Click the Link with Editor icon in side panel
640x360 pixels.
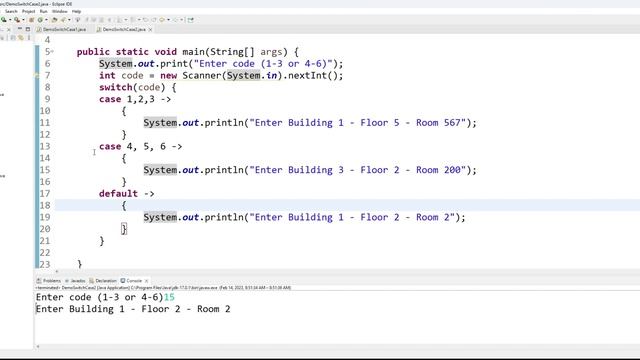pyautogui.click(x=21, y=38)
